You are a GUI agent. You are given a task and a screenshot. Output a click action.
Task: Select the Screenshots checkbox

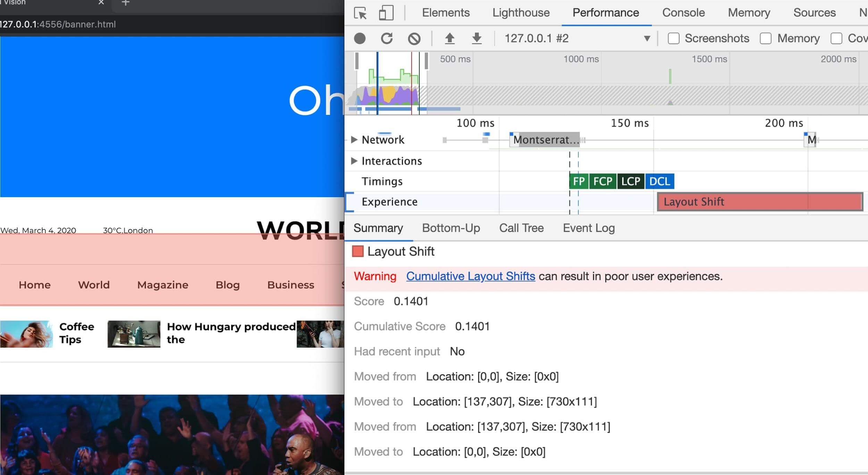tap(674, 38)
